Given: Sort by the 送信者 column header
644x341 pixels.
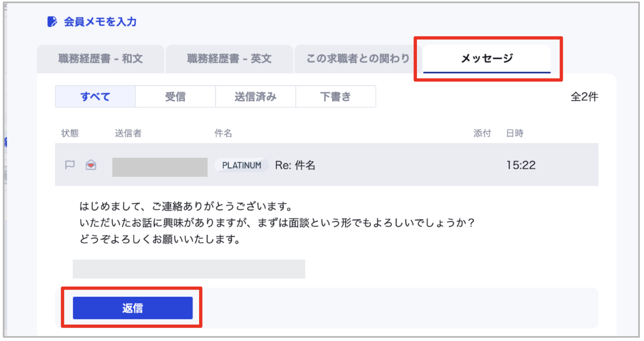Looking at the screenshot, I should 128,133.
